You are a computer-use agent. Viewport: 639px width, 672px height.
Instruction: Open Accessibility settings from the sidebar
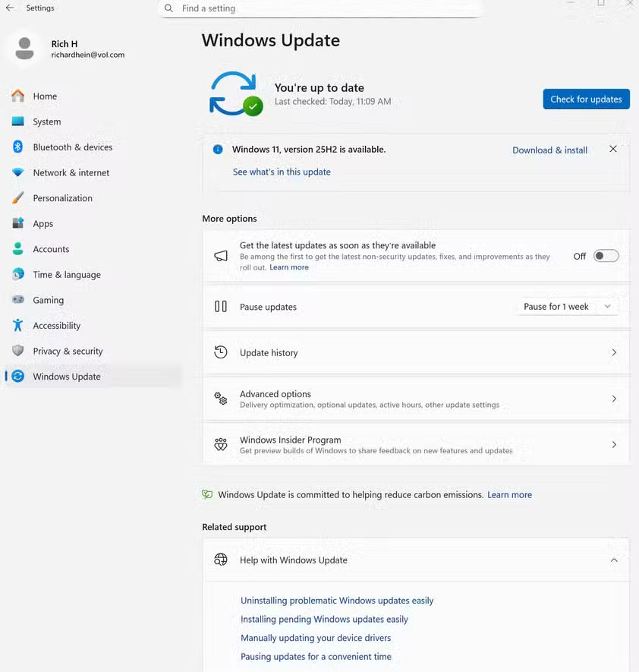click(x=17, y=325)
